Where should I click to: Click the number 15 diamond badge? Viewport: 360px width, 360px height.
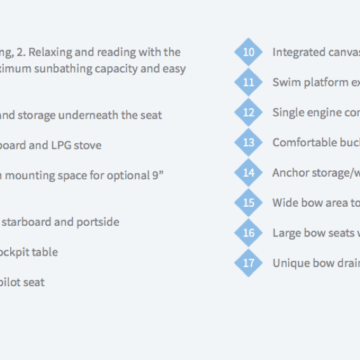tap(249, 203)
